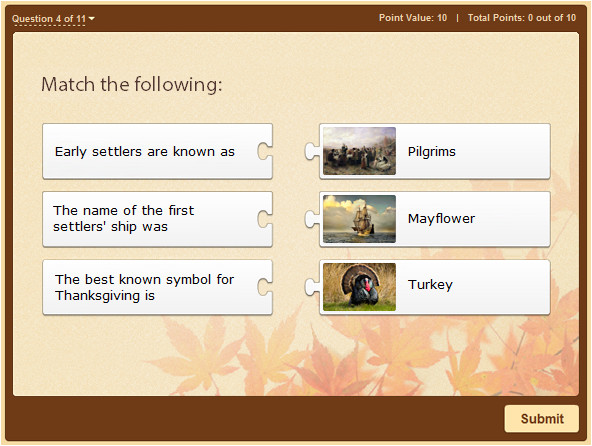Click the 'best known symbol for Thanksgiving' card
Viewport: 592px width, 446px height.
157,287
